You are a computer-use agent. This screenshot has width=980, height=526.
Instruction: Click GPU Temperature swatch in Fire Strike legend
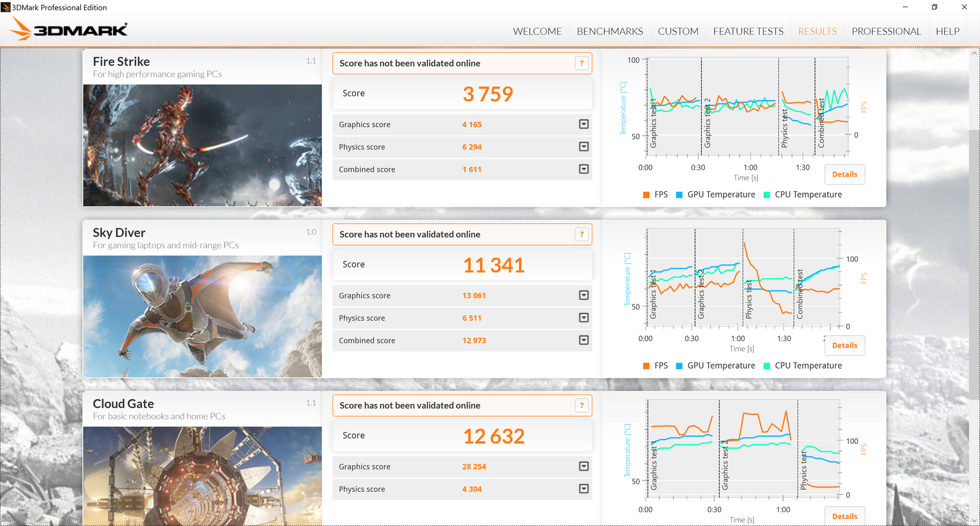click(x=679, y=195)
